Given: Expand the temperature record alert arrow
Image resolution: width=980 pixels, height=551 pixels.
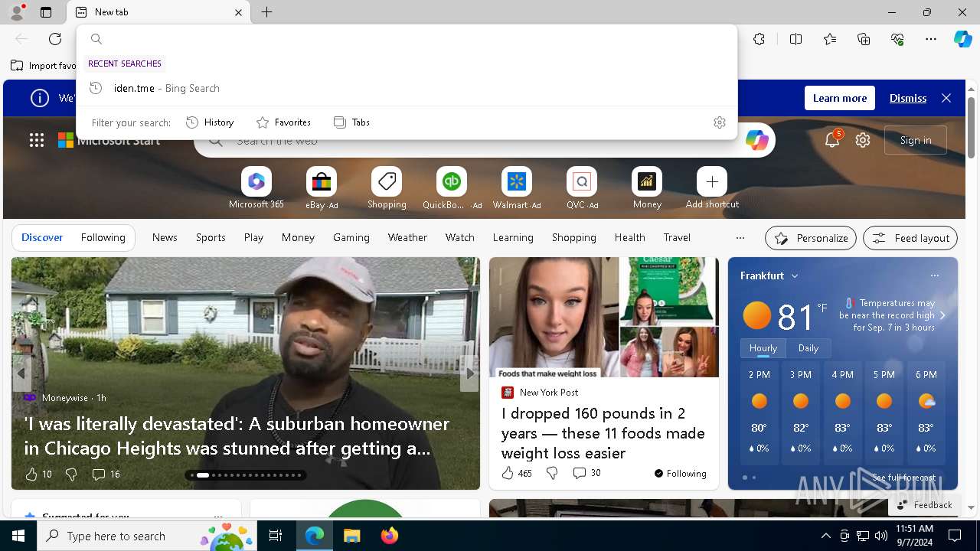Looking at the screenshot, I should (942, 315).
